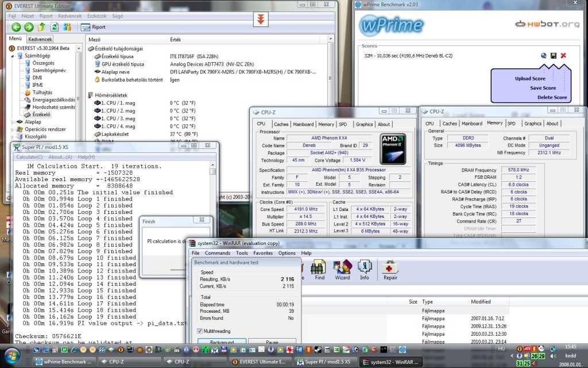
Task: Open the Eszközök menu in EVEREST
Action: coord(96,16)
